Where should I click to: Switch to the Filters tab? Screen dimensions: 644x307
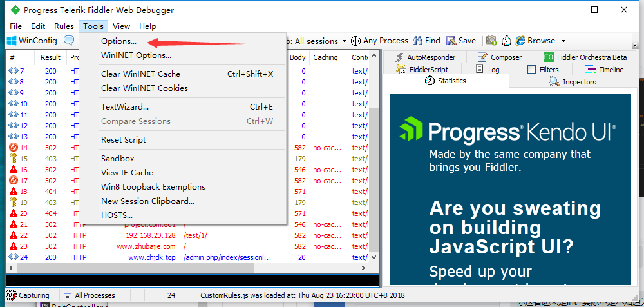543,70
